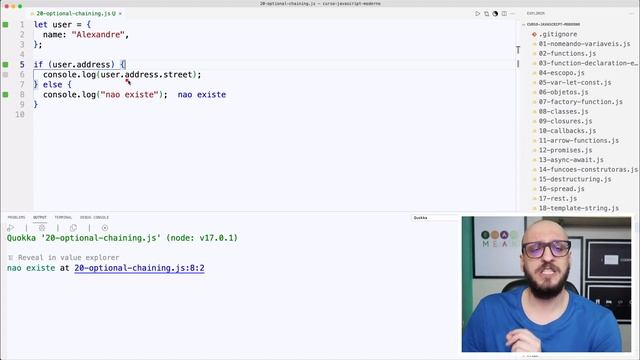Switch to the Debug Console panel tab

94,217
